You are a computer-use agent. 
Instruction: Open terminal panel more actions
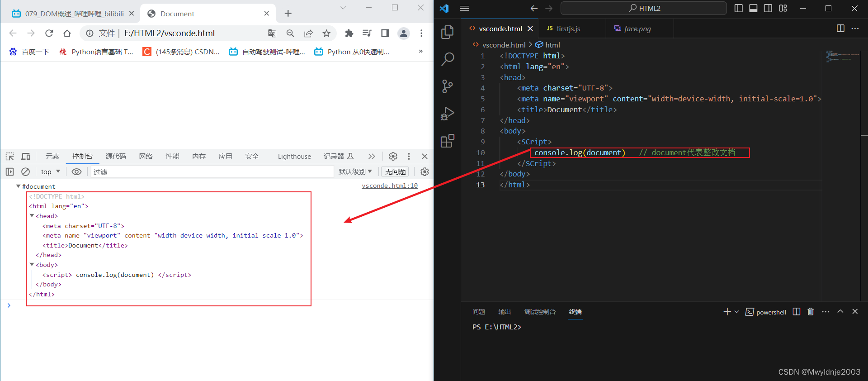coord(826,312)
